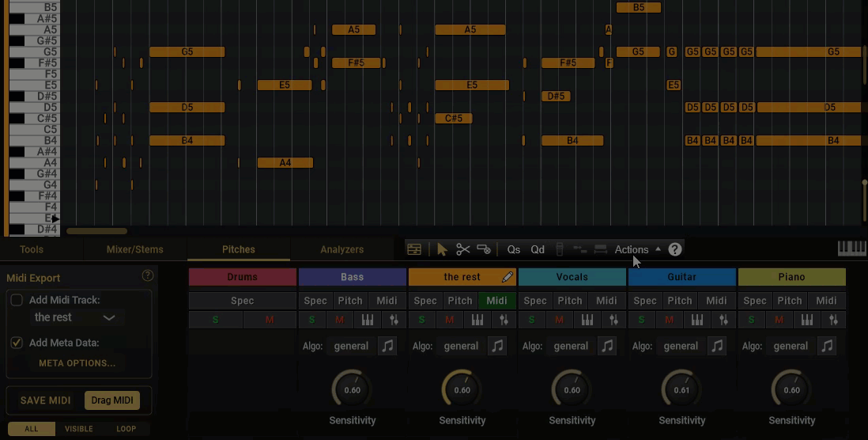Select the Pitches tab
This screenshot has height=440, width=868.
(239, 249)
